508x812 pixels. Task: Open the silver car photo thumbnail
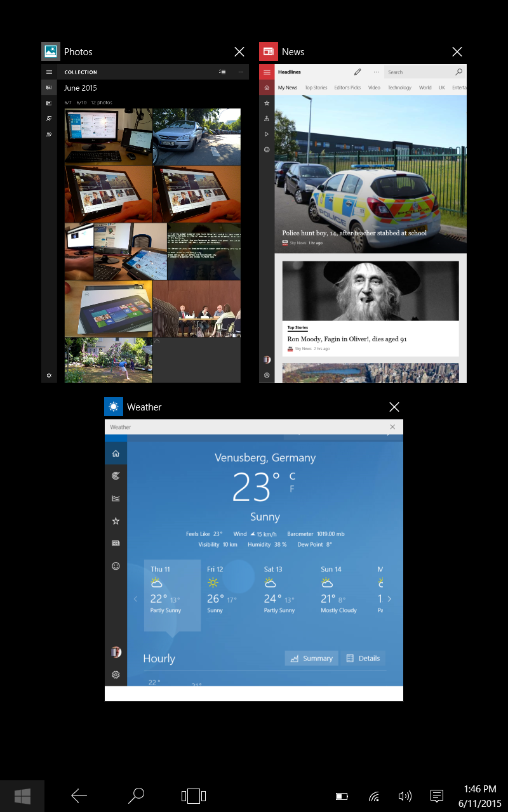click(197, 136)
